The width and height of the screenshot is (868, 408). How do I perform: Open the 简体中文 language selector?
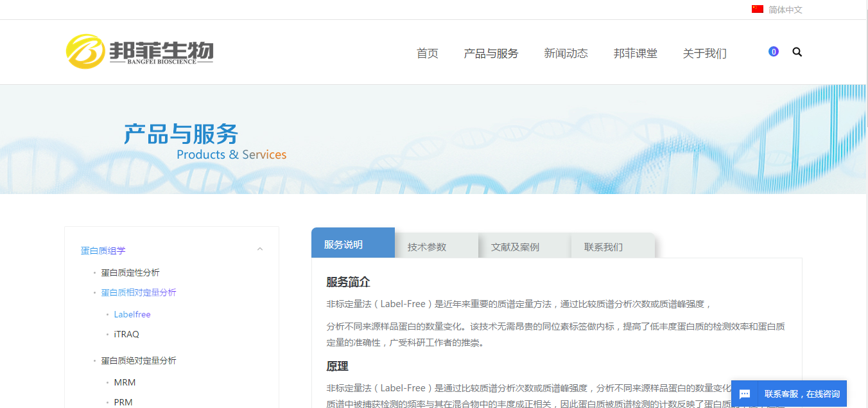(785, 10)
